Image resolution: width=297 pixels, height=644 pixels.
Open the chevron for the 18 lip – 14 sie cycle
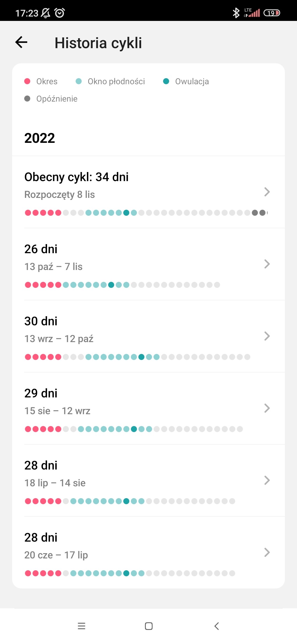tap(267, 480)
